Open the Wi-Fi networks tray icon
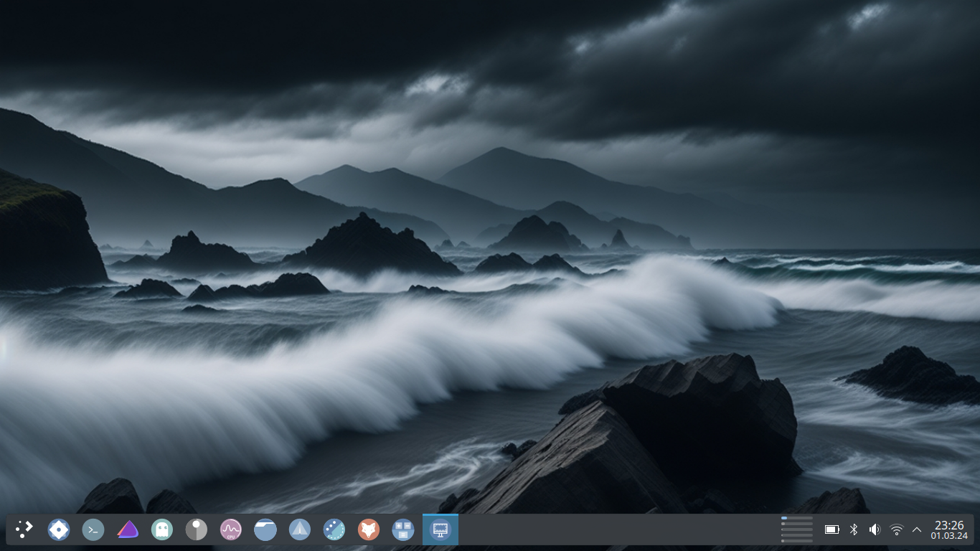Screen dimensions: 980x551 [x=896, y=530]
